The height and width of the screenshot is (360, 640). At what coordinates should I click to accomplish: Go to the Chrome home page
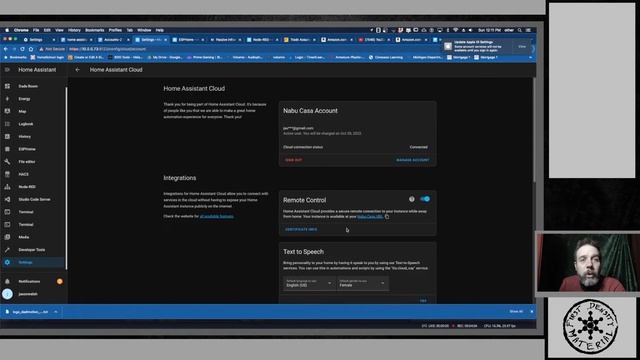[31, 49]
